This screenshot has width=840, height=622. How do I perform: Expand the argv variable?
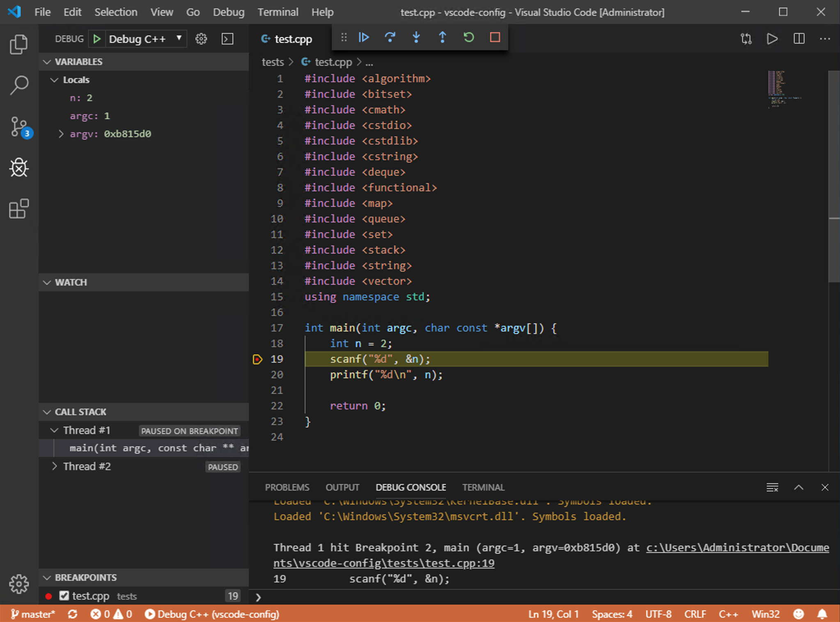[61, 134]
